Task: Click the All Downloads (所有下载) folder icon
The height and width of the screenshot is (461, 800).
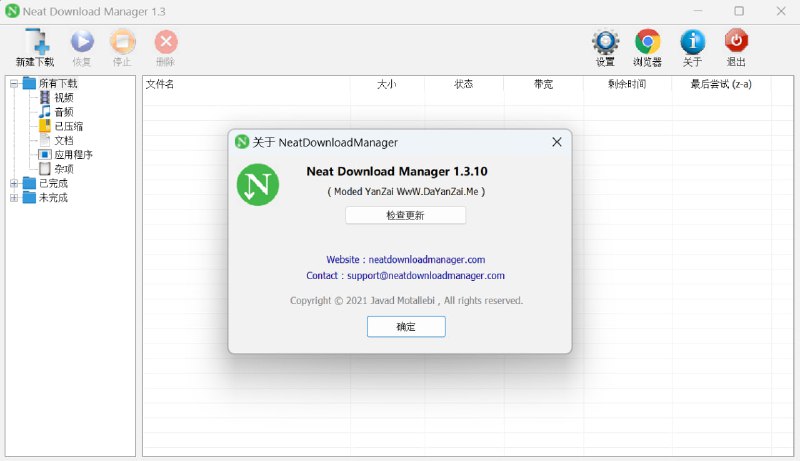Action: click(29, 83)
